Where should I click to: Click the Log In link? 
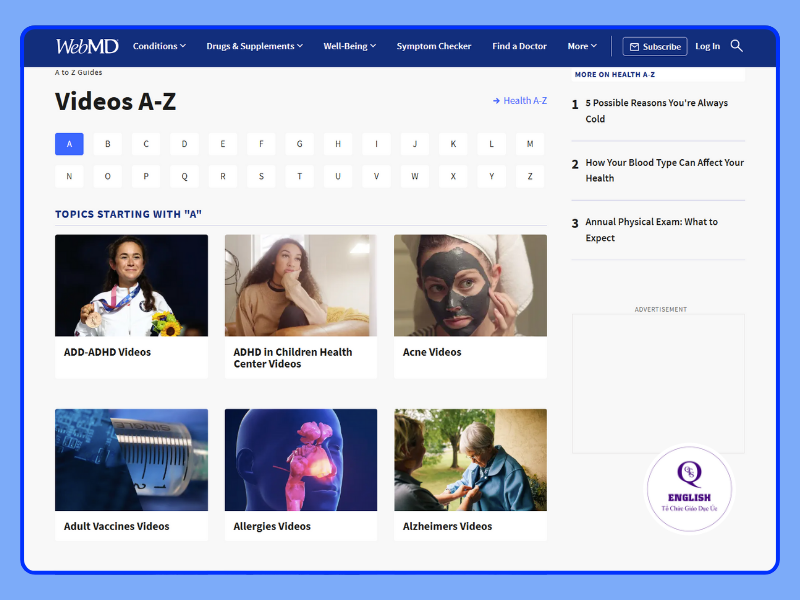coord(707,46)
